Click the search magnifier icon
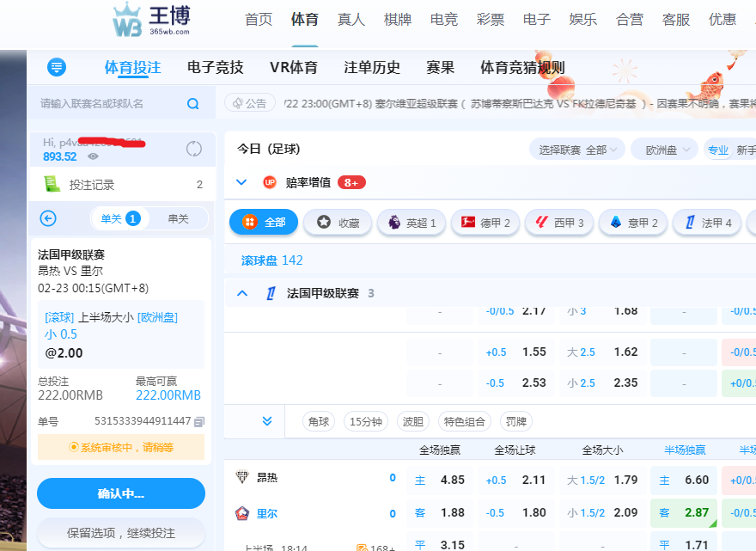756x551 pixels. pyautogui.click(x=193, y=104)
